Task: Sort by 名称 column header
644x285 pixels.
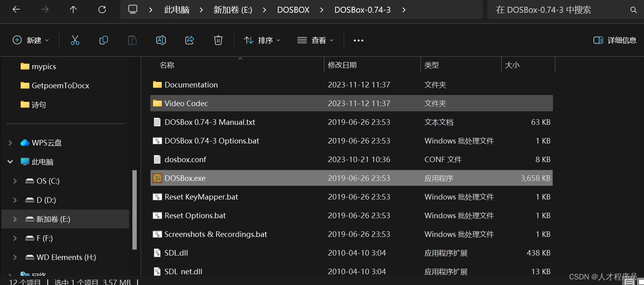Action: click(237, 65)
